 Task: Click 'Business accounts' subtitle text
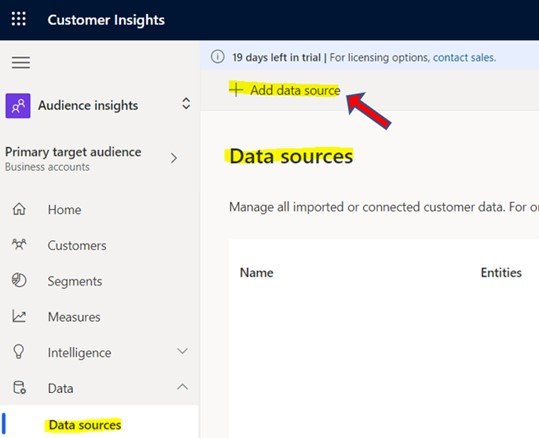point(47,167)
